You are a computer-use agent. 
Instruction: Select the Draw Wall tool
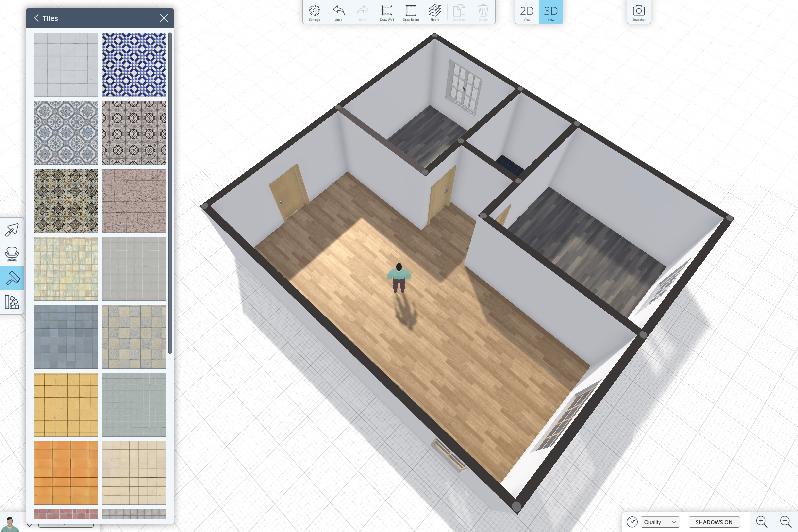[x=387, y=13]
